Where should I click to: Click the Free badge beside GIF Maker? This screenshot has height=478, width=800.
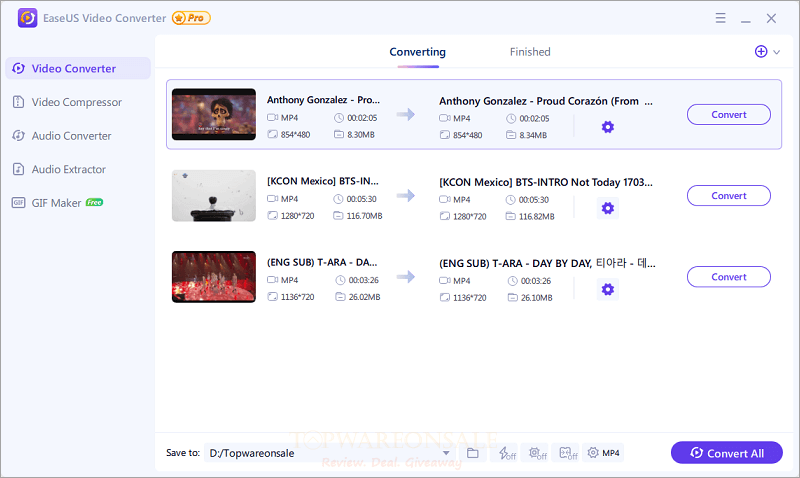(x=94, y=203)
